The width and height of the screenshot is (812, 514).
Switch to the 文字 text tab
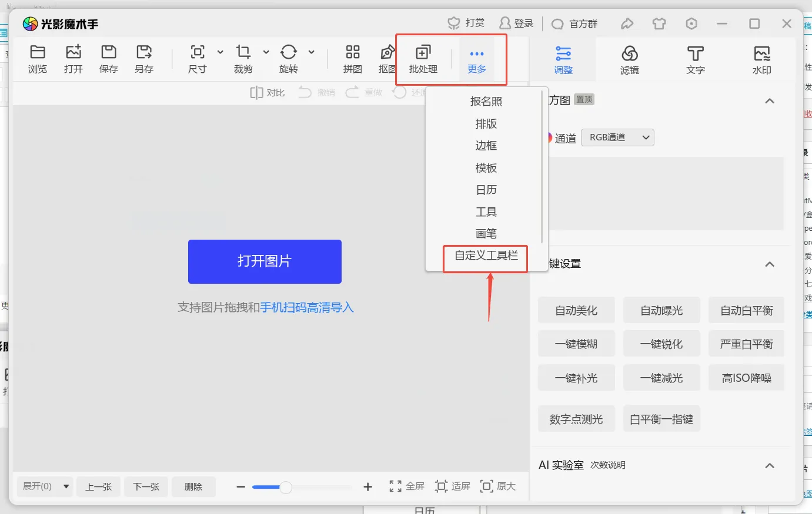[x=696, y=60]
